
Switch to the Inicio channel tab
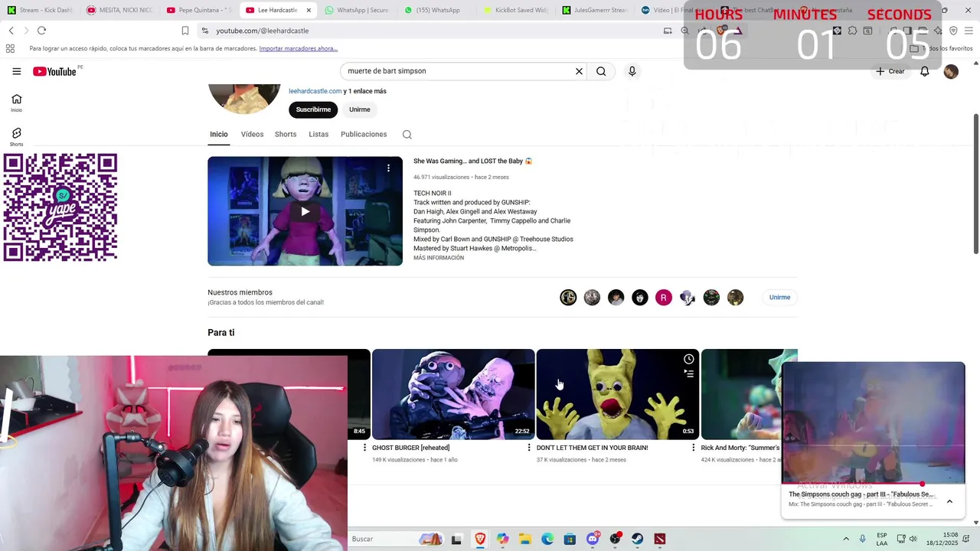click(x=219, y=135)
